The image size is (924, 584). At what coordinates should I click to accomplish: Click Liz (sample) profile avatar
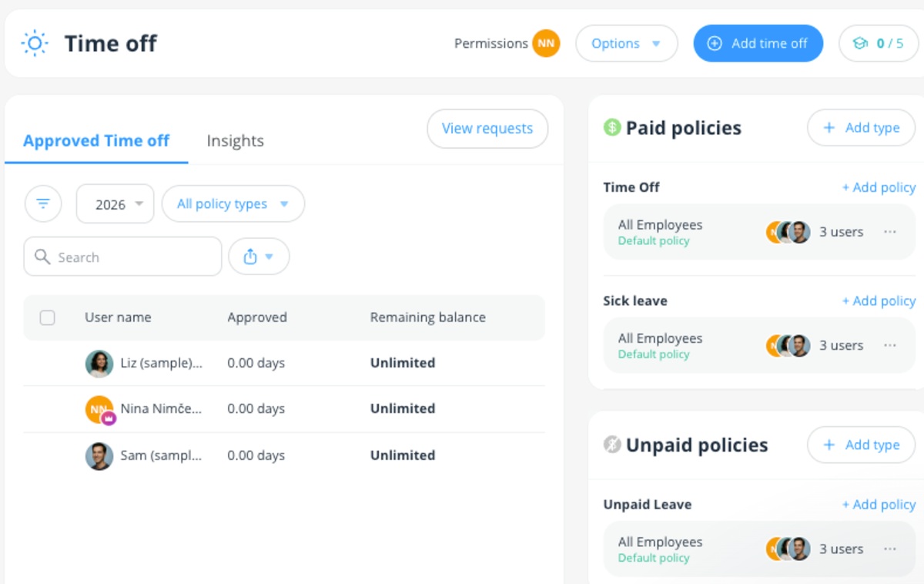(x=99, y=363)
